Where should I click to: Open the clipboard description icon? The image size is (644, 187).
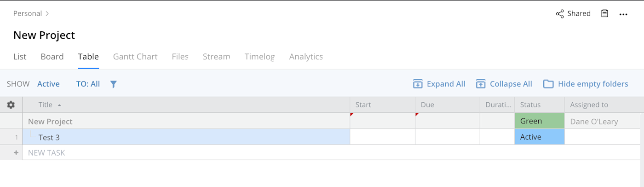coord(604,14)
